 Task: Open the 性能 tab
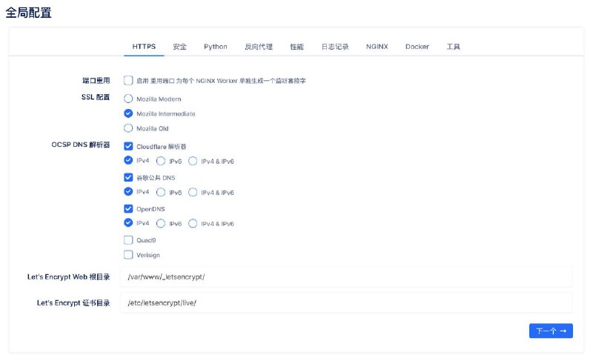[x=296, y=47]
